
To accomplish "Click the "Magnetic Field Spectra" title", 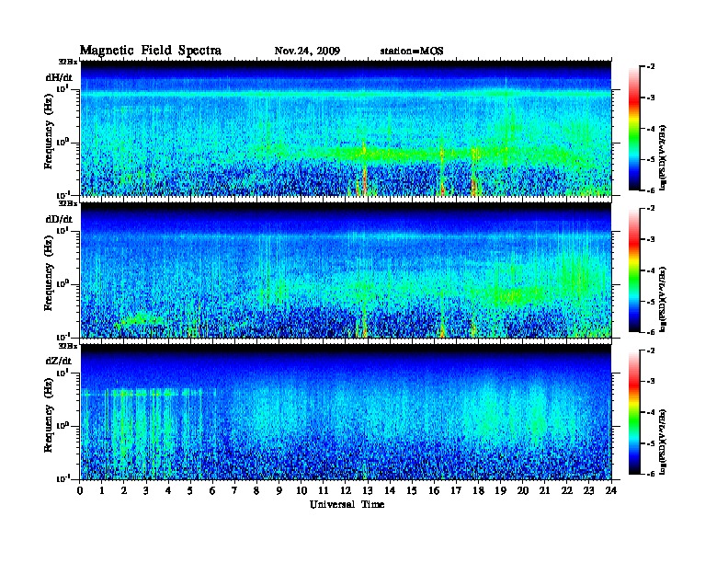I will click(151, 51).
